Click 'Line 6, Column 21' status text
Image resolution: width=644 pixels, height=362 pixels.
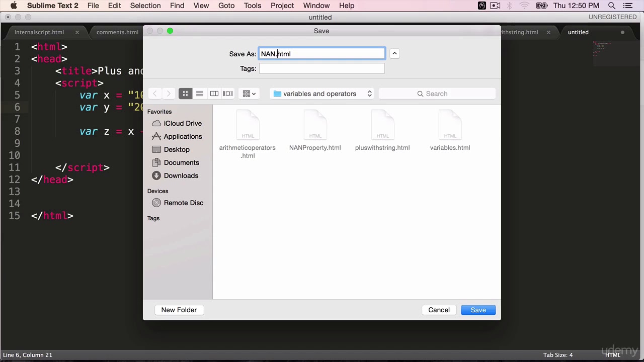click(27, 355)
